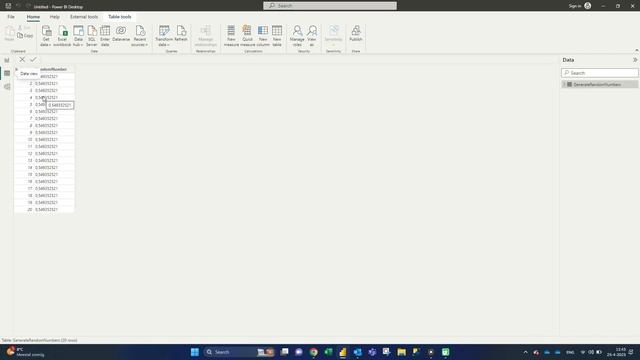Collapse the Data pane

(x=635, y=60)
